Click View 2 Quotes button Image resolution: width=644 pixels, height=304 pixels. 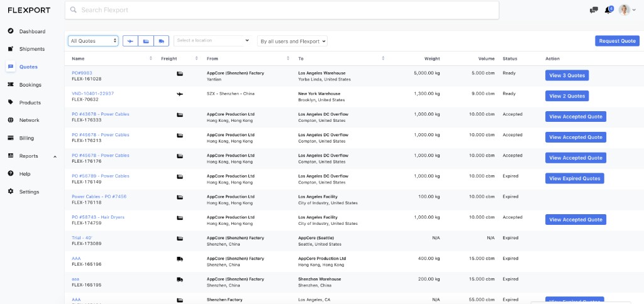pos(567,96)
